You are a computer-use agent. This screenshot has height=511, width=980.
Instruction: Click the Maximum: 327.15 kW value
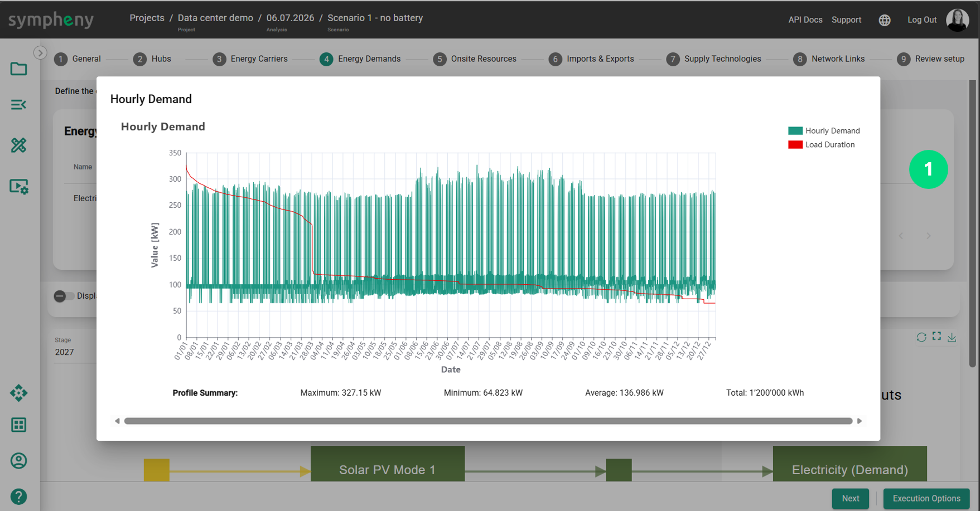[341, 393]
